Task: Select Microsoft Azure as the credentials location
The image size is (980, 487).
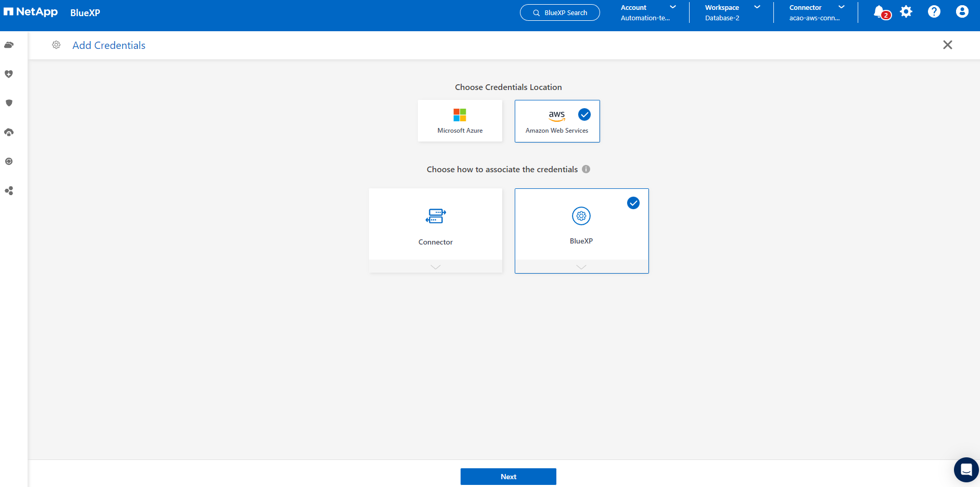Action: 460,121
